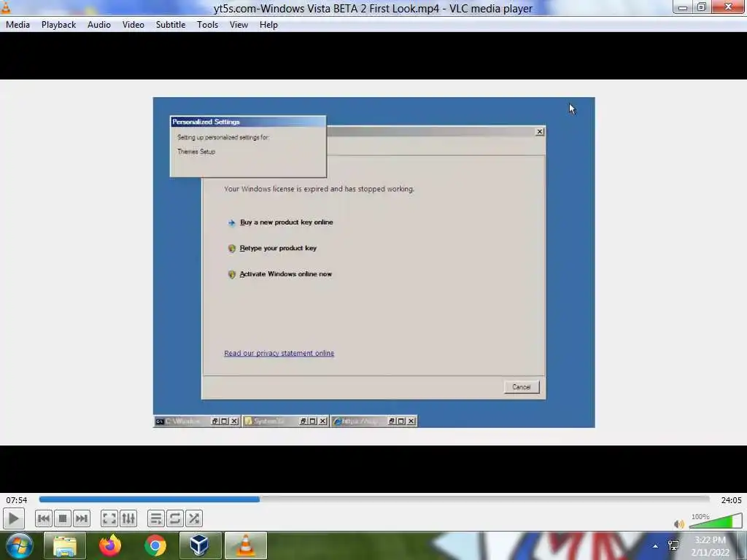Stop playback with the stop button
The height and width of the screenshot is (560, 747).
click(63, 518)
